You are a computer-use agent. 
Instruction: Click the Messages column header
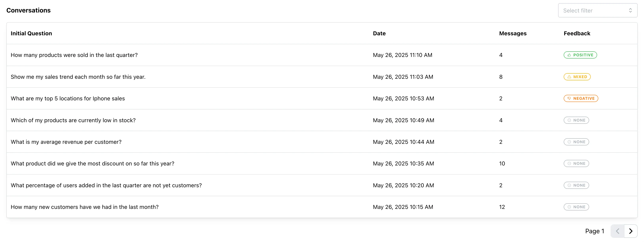click(512, 34)
